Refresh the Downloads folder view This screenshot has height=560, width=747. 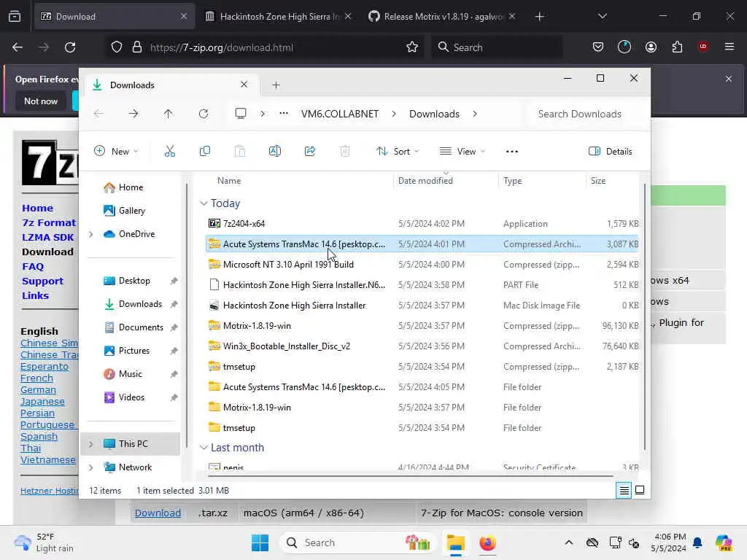click(204, 114)
